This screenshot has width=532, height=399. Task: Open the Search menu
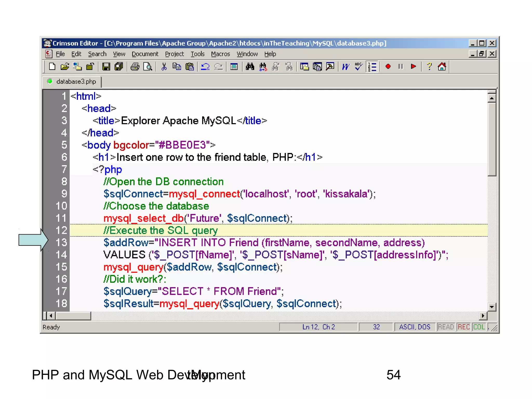(x=97, y=54)
